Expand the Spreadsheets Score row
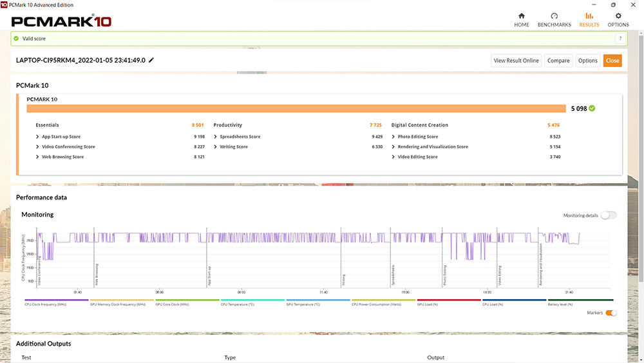The image size is (644, 363). point(216,137)
